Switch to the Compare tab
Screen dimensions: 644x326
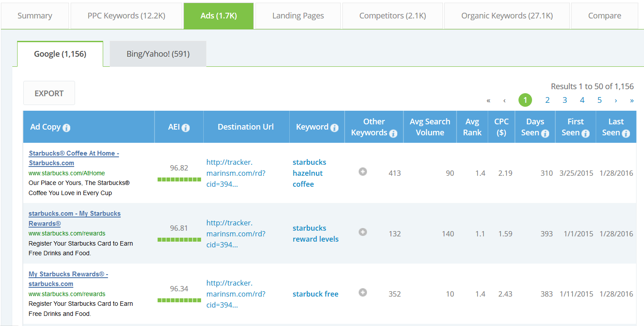click(604, 16)
